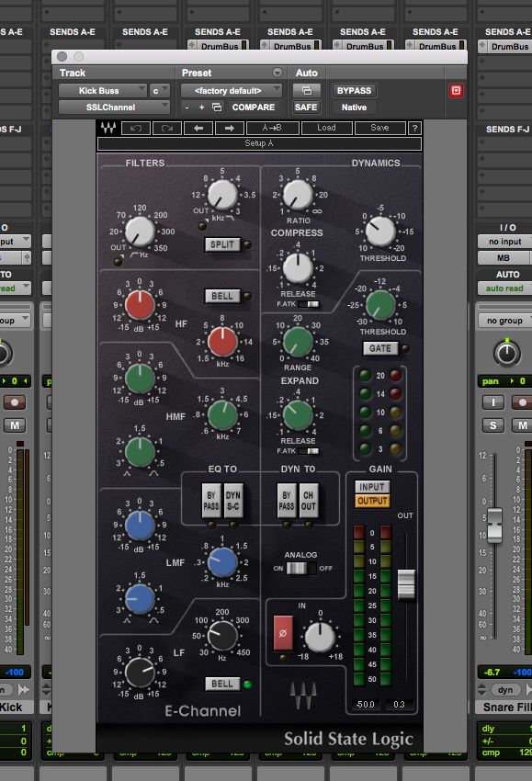Viewport: 532px width, 781px height.
Task: Open the auto read automation mode dropdown
Action: tap(504, 289)
